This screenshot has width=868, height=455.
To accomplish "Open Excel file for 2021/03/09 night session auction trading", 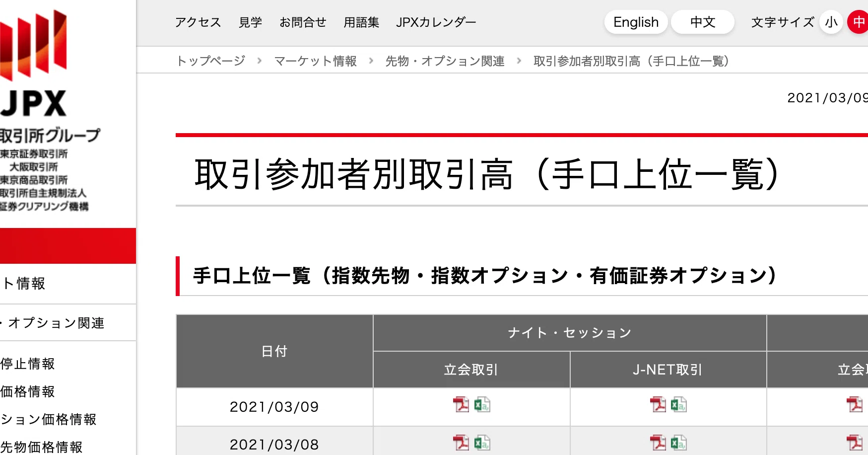I will tap(482, 404).
